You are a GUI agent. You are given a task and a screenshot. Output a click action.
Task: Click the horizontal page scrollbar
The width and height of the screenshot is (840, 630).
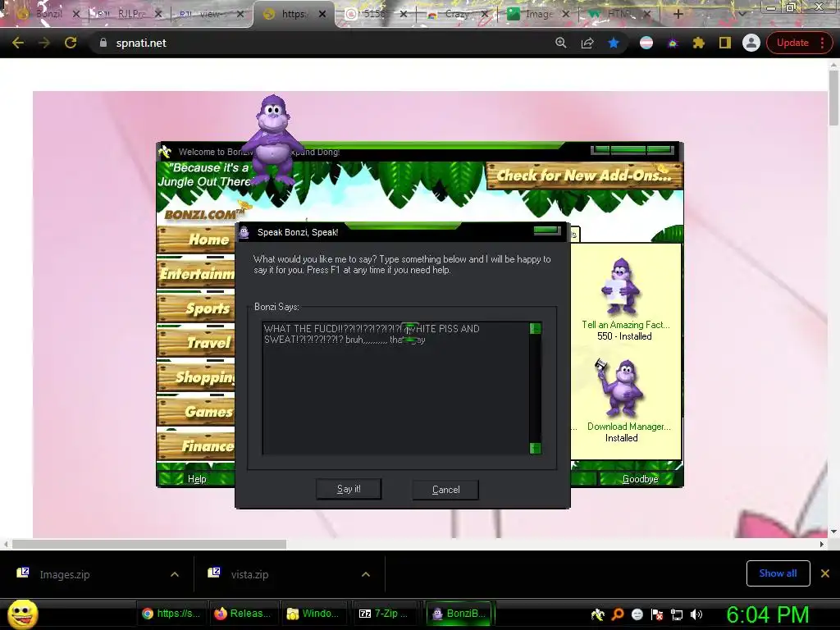coord(149,545)
